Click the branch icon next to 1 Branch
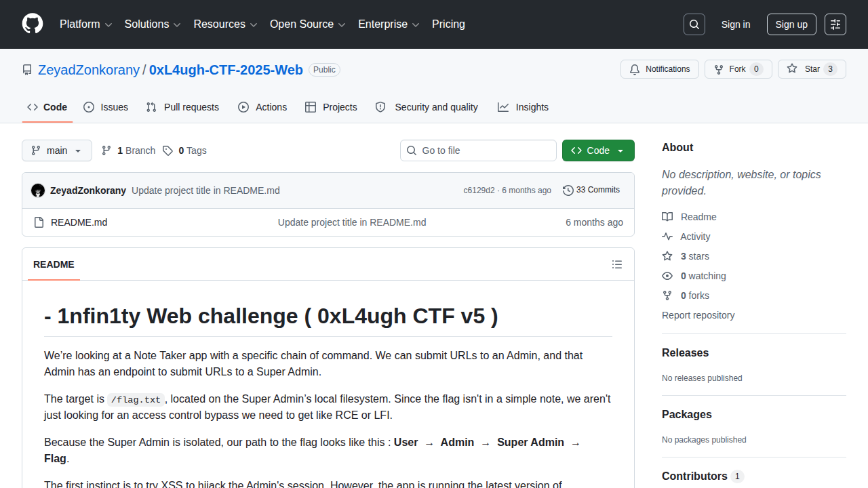 click(106, 150)
